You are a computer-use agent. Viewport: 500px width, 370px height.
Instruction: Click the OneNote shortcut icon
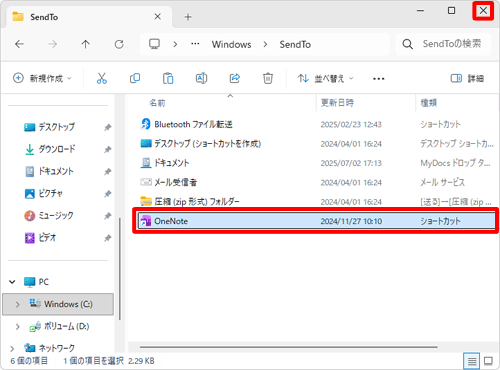click(x=146, y=221)
